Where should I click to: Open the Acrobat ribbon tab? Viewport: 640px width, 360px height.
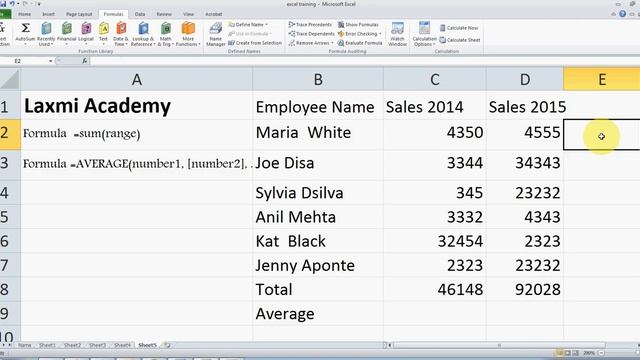click(x=213, y=14)
